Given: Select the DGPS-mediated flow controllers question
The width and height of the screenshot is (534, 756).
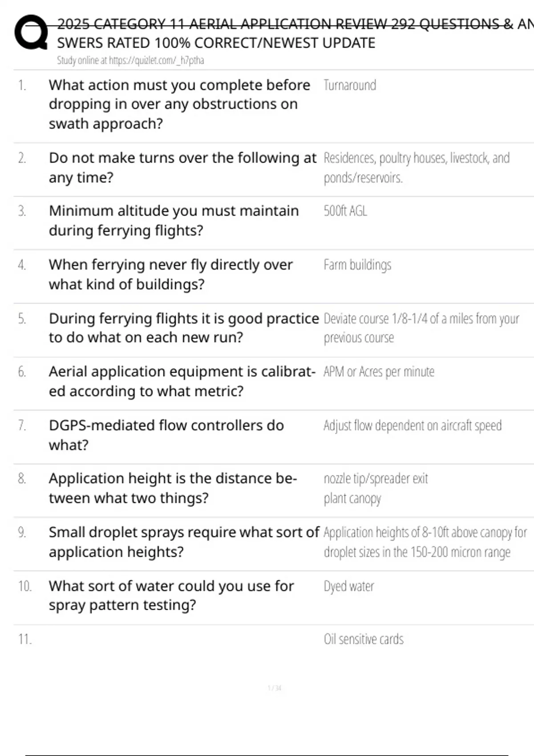Looking at the screenshot, I should tap(166, 435).
